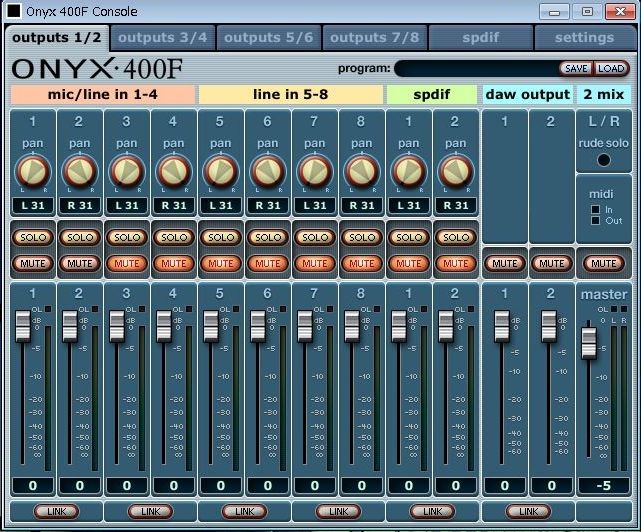Unmute line in channel 7
Screen dimensions: 641x532
pos(315,263)
